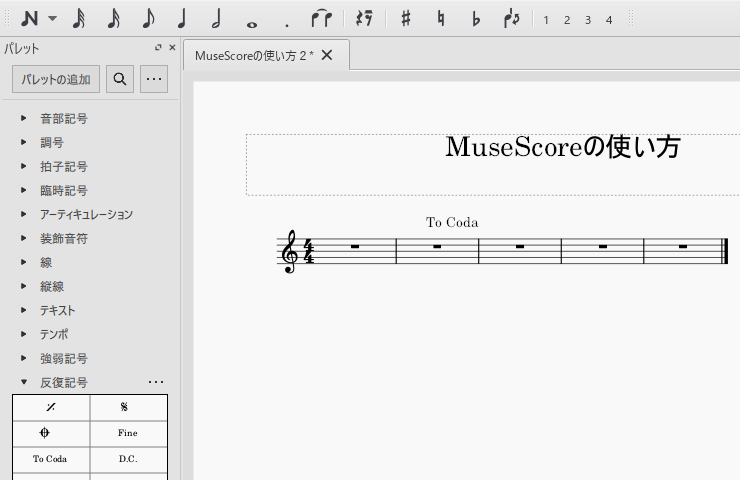740x480 pixels.
Task: Flip note stem direction
Action: pyautogui.click(x=511, y=19)
